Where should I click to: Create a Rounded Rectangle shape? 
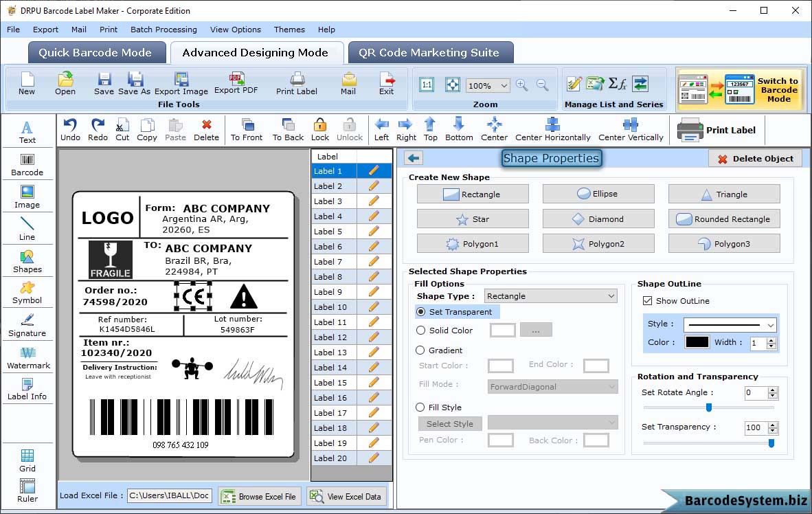[724, 219]
